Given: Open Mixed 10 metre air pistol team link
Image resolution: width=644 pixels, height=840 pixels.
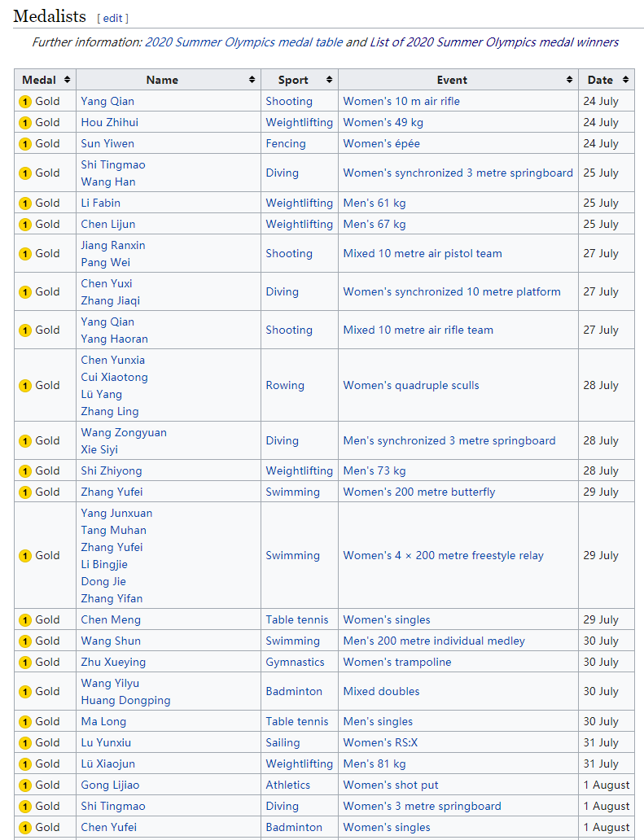Looking at the screenshot, I should point(423,253).
